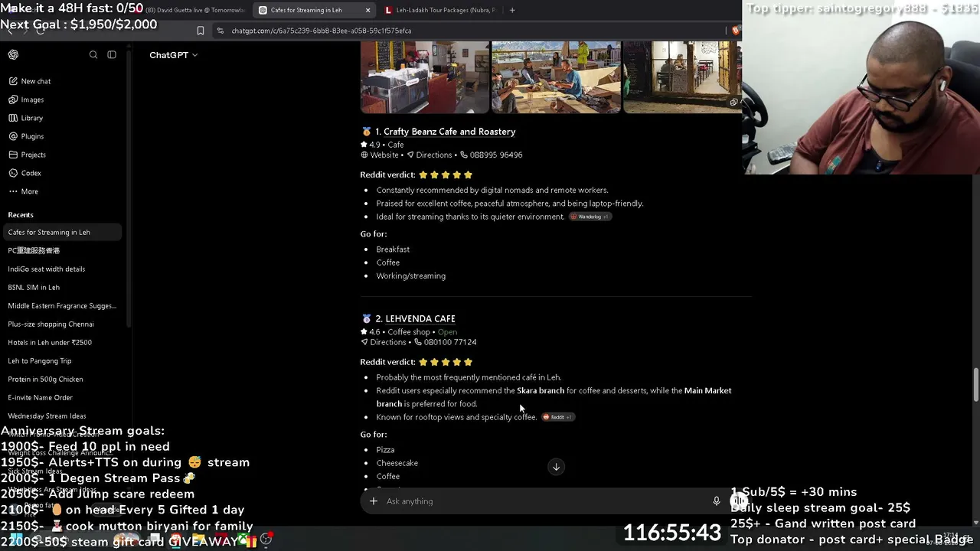Click the Skara branch bold text
Screen dimensions: 980x551
point(541,390)
